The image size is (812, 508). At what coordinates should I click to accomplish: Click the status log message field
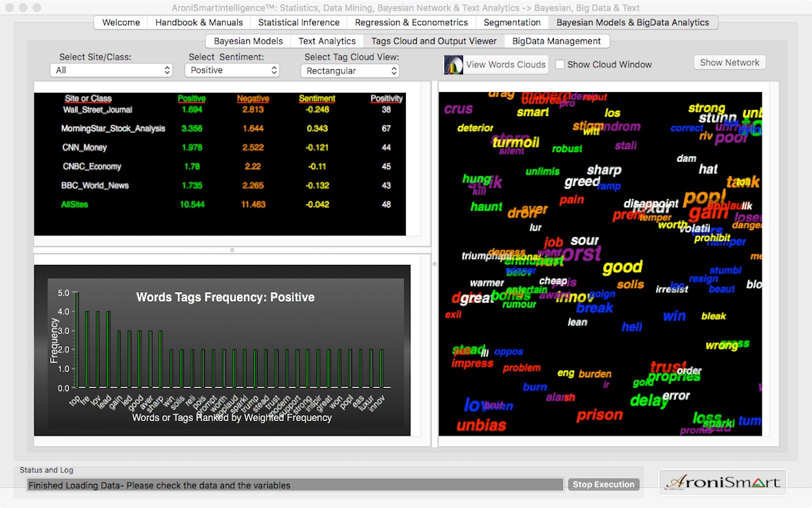pyautogui.click(x=295, y=485)
